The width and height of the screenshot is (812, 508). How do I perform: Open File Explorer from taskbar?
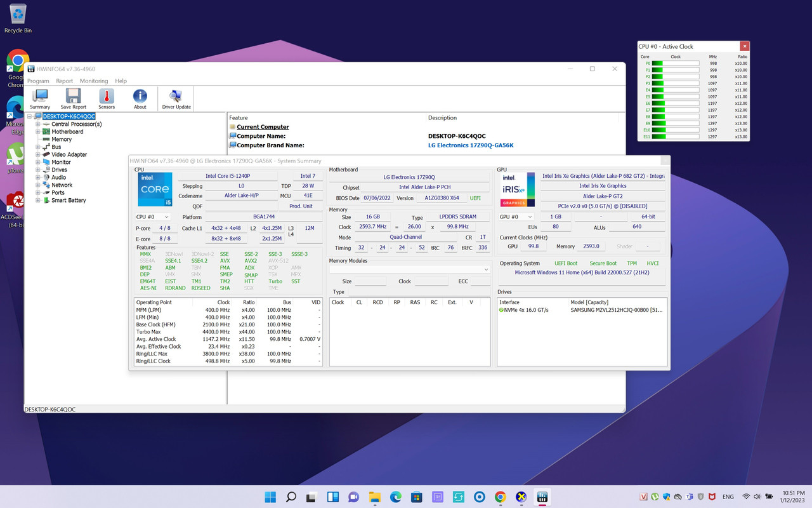(x=374, y=497)
